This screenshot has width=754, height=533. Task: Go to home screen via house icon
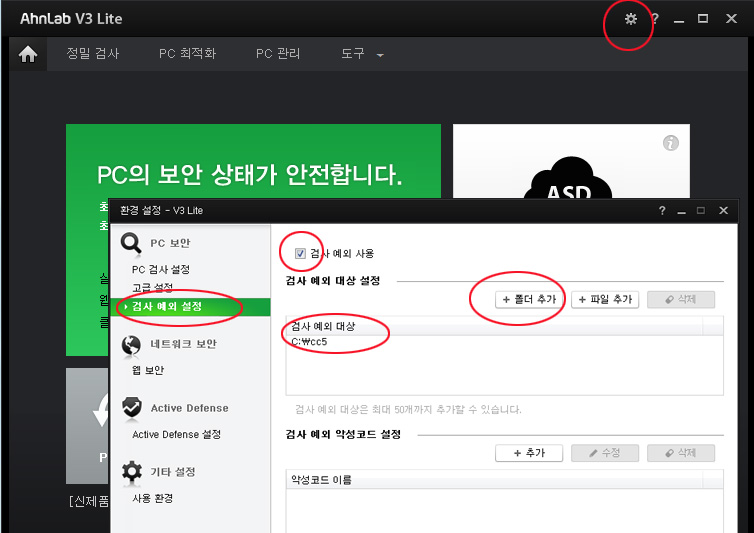click(x=28, y=54)
